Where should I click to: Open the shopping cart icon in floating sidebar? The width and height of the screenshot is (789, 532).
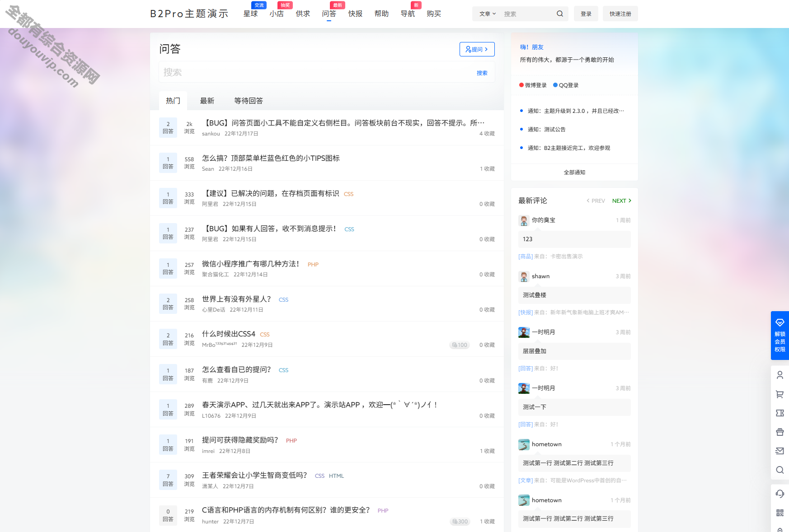[x=780, y=394]
